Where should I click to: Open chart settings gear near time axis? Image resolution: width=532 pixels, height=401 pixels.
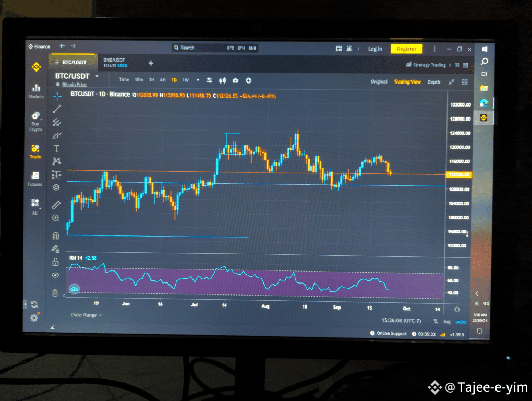click(x=457, y=309)
